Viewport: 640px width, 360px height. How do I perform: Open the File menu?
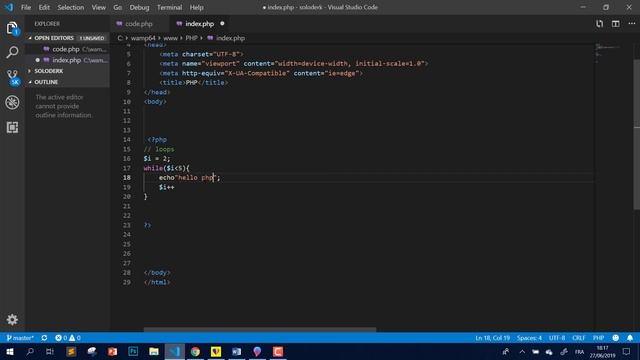[26, 7]
